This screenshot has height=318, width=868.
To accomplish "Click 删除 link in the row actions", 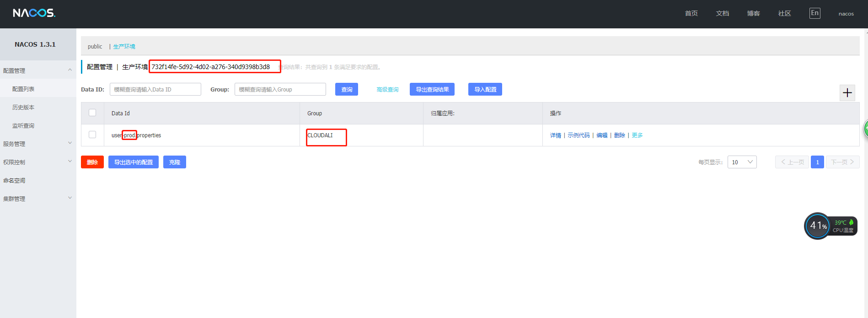I will (x=619, y=135).
